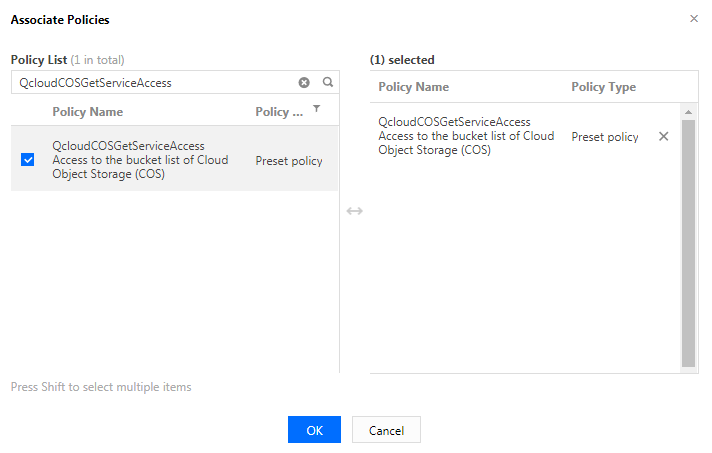The width and height of the screenshot is (712, 453).
Task: Click Preset policy in the selected panel
Action: click(x=605, y=137)
